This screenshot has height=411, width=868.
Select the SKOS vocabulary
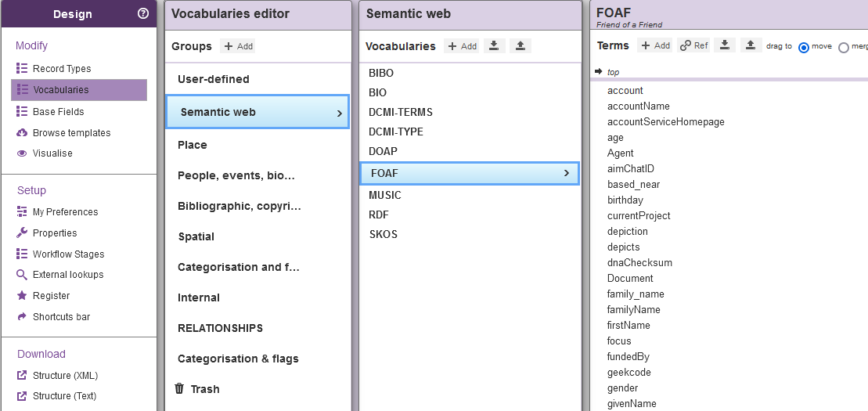click(x=383, y=234)
